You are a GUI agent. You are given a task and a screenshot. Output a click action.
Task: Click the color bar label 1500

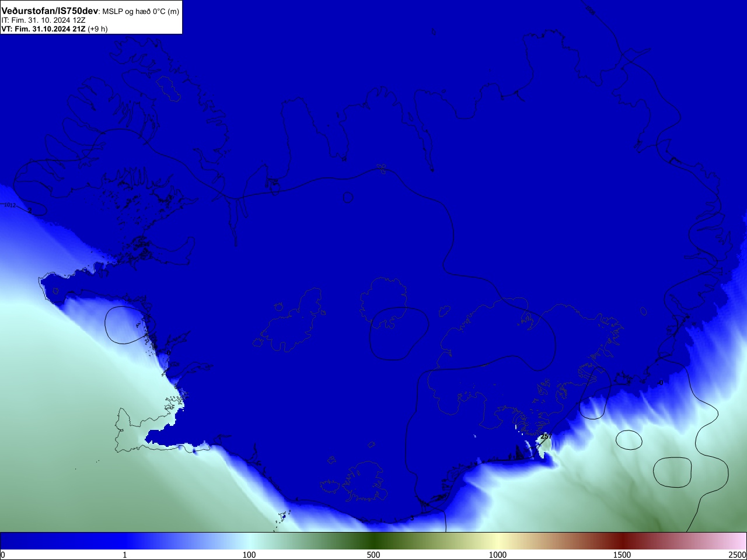tap(622, 555)
